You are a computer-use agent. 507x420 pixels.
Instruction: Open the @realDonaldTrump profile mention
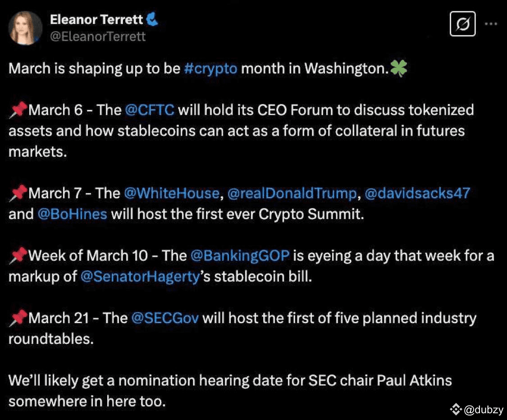click(292, 193)
